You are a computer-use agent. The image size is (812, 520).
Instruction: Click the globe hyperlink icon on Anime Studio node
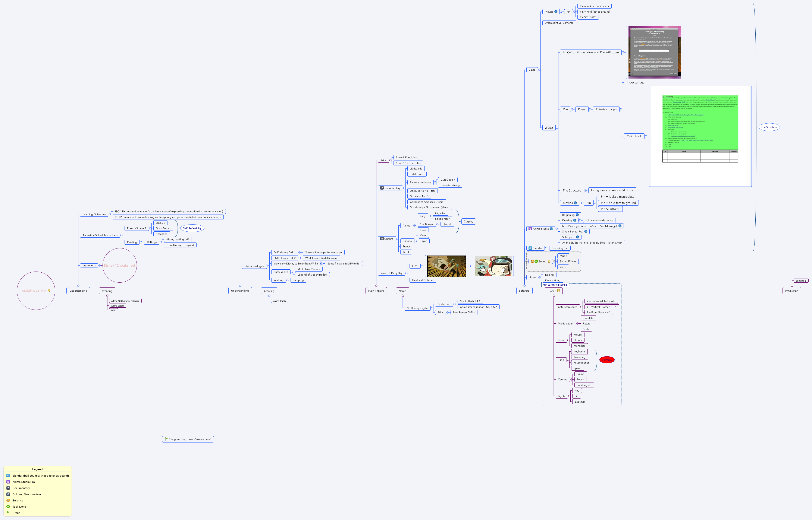[551, 229]
